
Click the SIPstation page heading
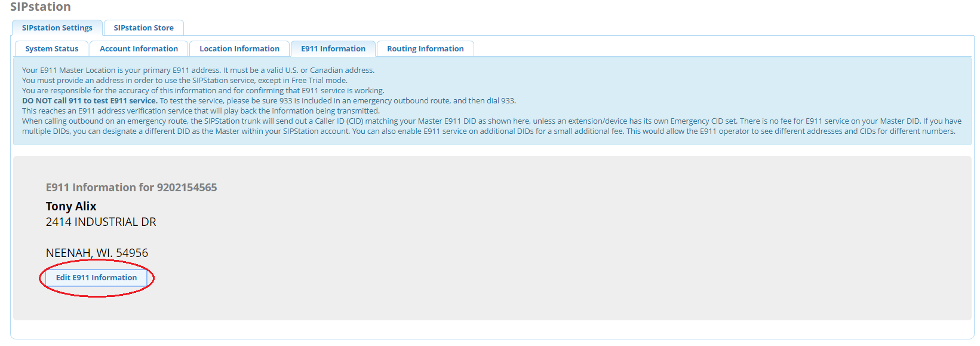coord(41,7)
